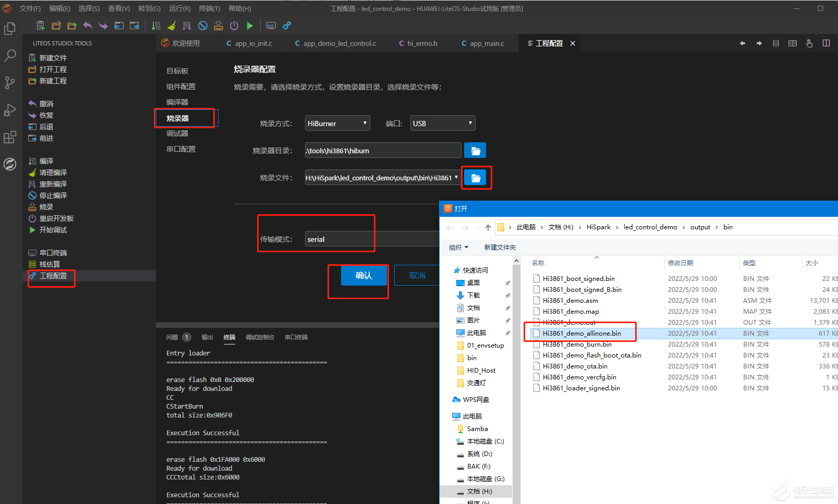Expand breadcrumb chevron after output
This screenshot has height=504, width=838.
pos(717,227)
